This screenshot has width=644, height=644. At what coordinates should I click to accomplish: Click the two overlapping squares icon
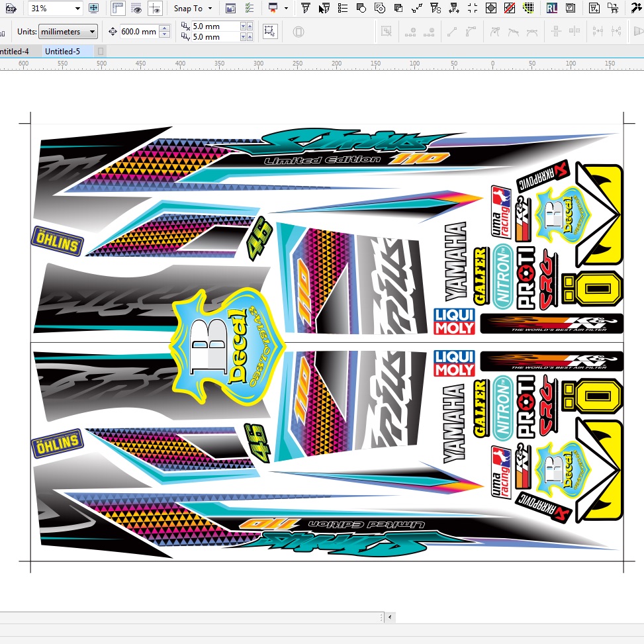[398, 8]
